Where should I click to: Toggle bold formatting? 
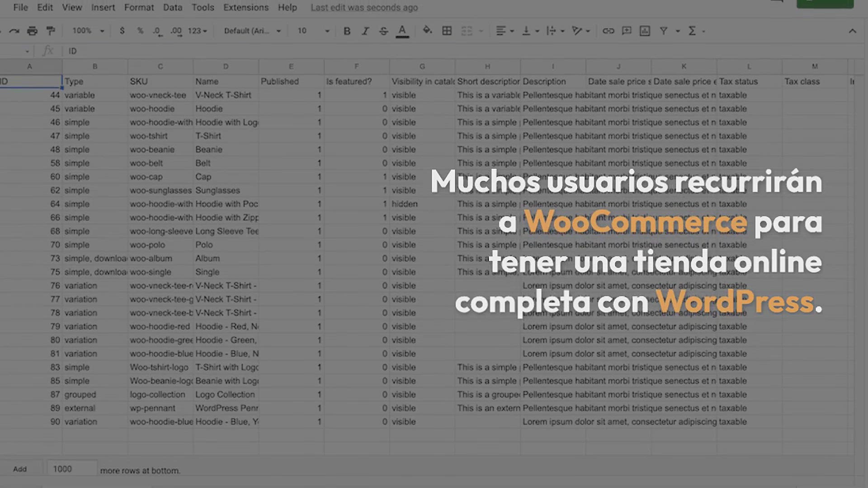pos(347,31)
